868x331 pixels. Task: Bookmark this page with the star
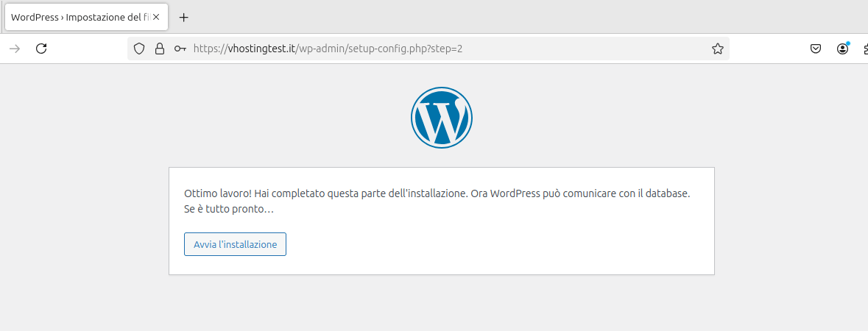point(717,49)
